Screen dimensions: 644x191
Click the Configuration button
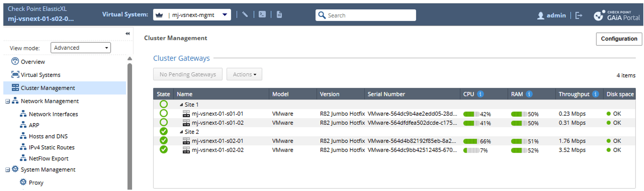pos(619,39)
